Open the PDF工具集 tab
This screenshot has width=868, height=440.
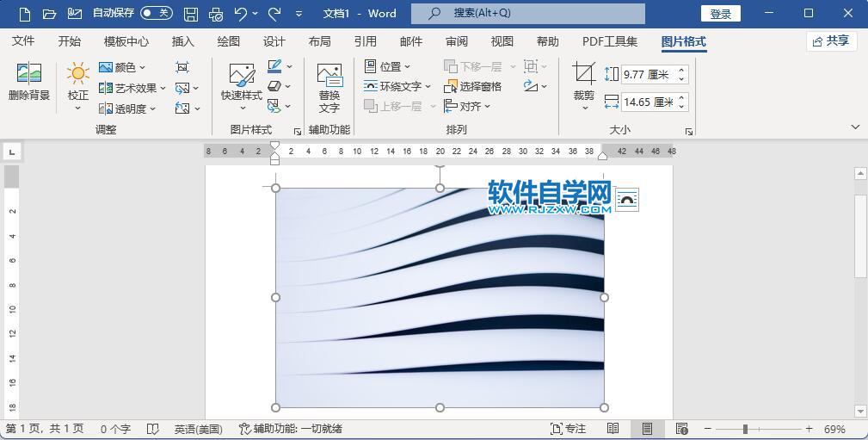click(610, 41)
